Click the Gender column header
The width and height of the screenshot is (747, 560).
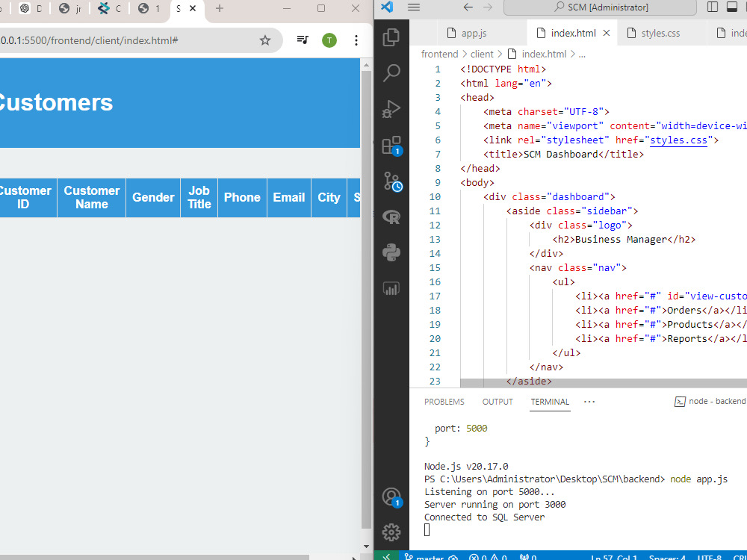click(153, 198)
